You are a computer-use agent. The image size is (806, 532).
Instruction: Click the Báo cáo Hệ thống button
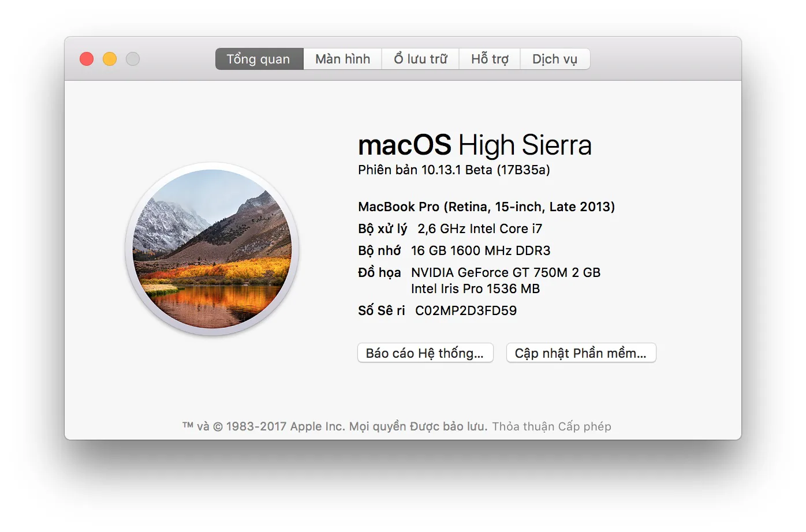[x=426, y=353]
